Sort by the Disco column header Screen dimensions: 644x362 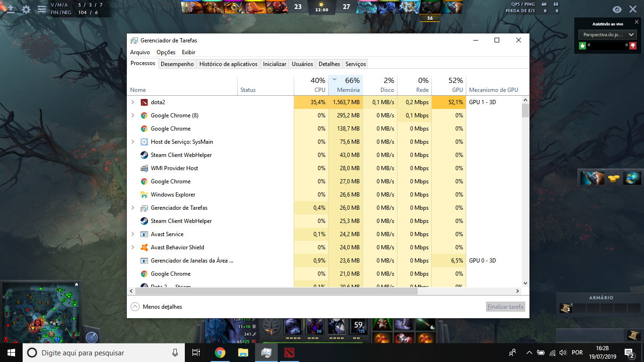[x=380, y=85]
